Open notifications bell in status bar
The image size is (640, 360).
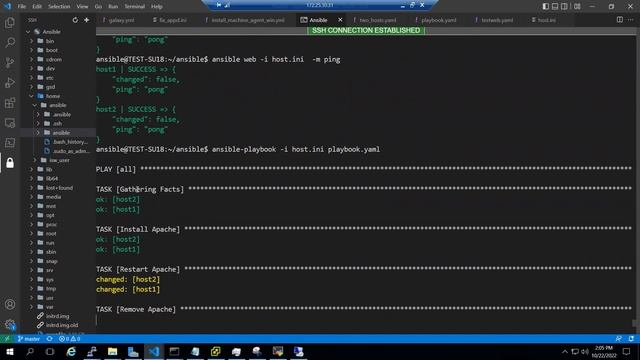click(631, 339)
